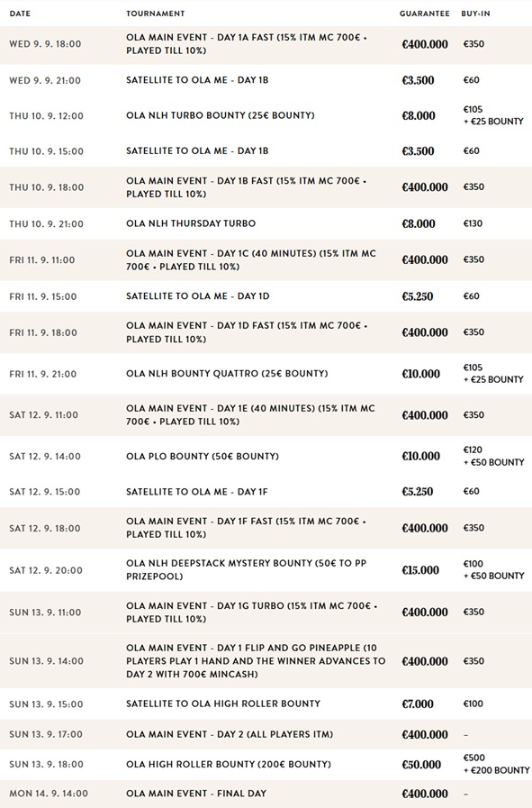Open OLA PLO Bounty tournament
The width and height of the screenshot is (532, 808).
(203, 456)
